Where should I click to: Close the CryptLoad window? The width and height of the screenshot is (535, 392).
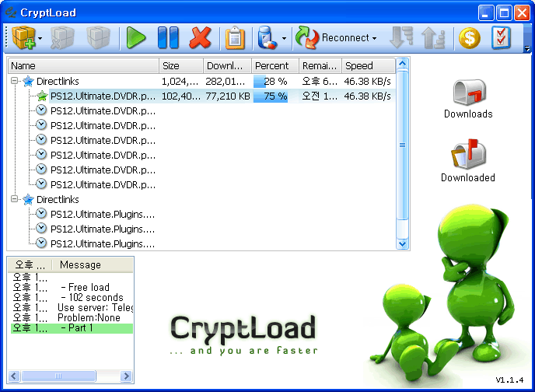point(522,13)
